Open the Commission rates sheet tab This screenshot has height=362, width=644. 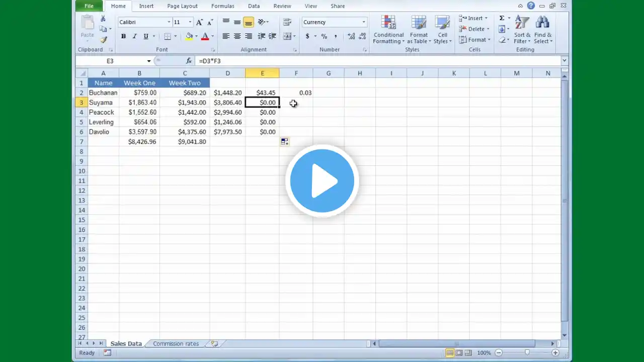(176, 344)
